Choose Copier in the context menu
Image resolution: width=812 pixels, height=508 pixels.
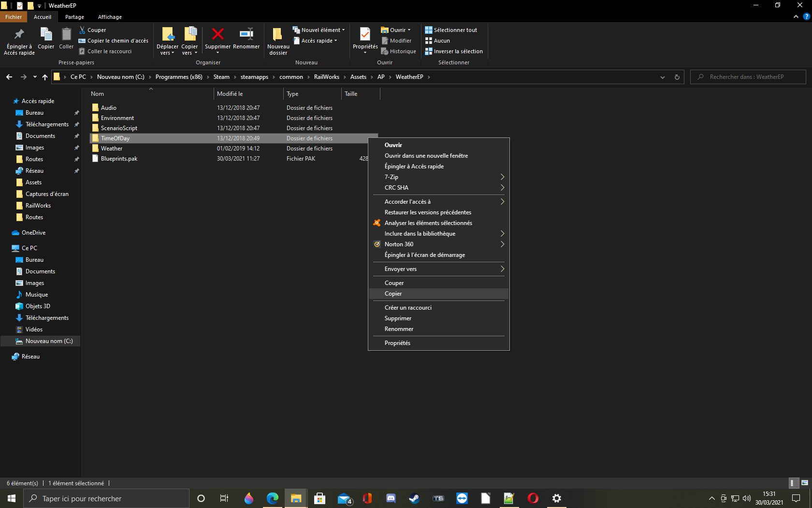point(438,294)
